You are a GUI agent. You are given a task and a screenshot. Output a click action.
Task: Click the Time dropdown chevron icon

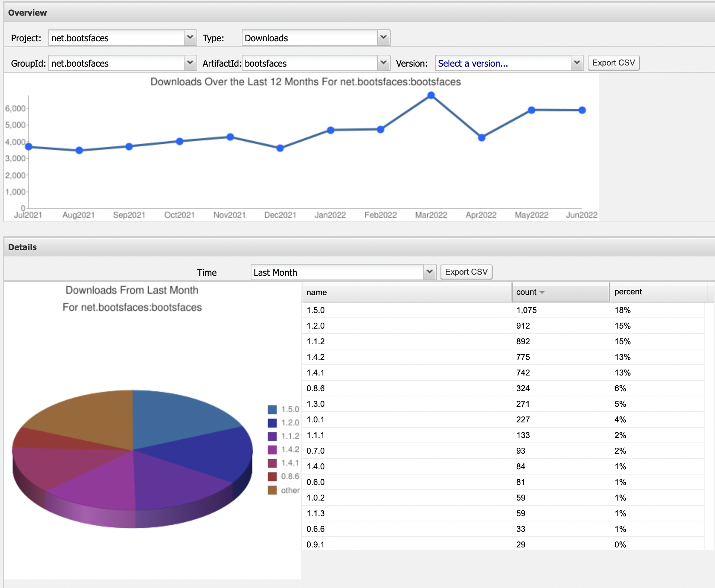(430, 272)
